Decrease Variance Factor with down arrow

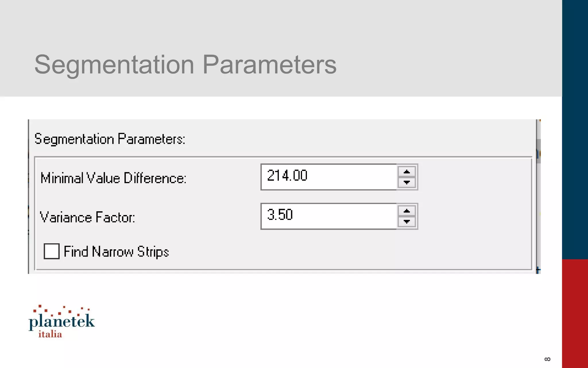(407, 221)
